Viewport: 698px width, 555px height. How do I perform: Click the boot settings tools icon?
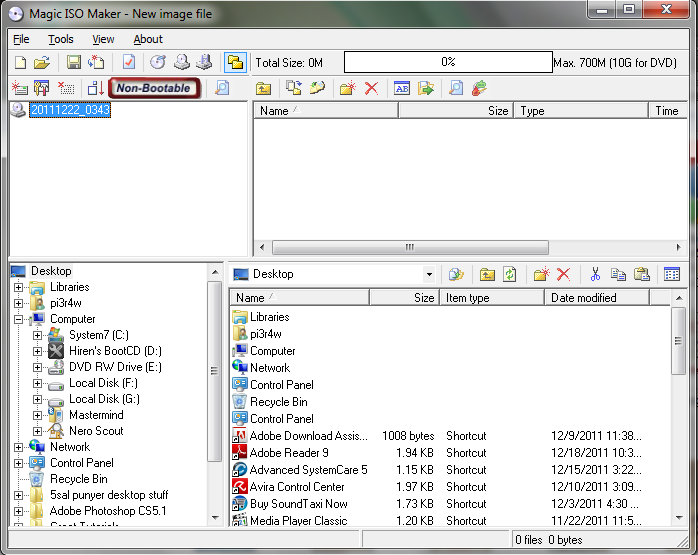(x=42, y=88)
